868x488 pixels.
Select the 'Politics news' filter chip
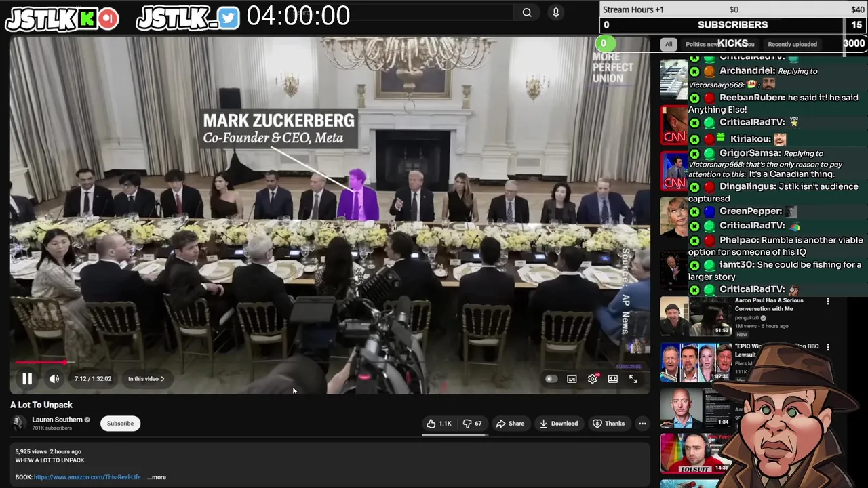tap(701, 44)
